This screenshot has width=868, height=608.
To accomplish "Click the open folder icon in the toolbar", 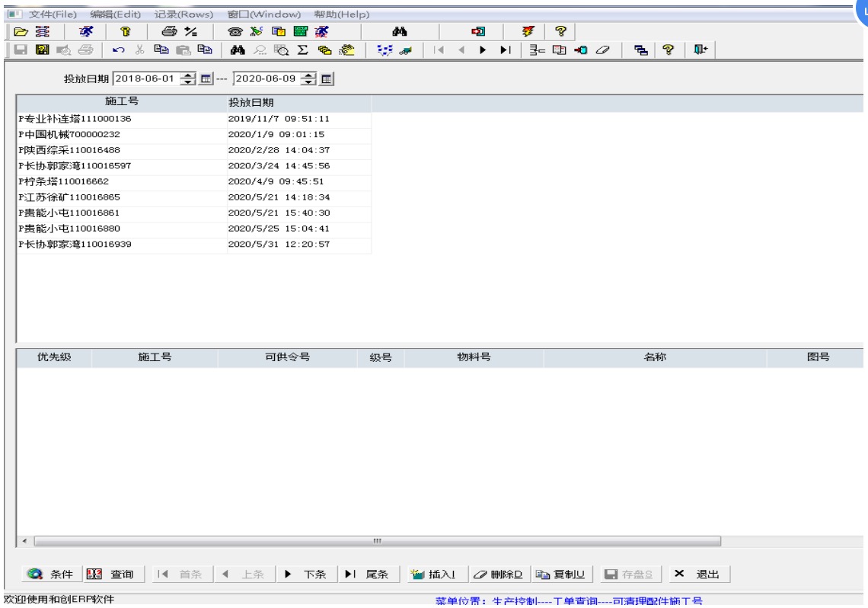I will point(21,31).
